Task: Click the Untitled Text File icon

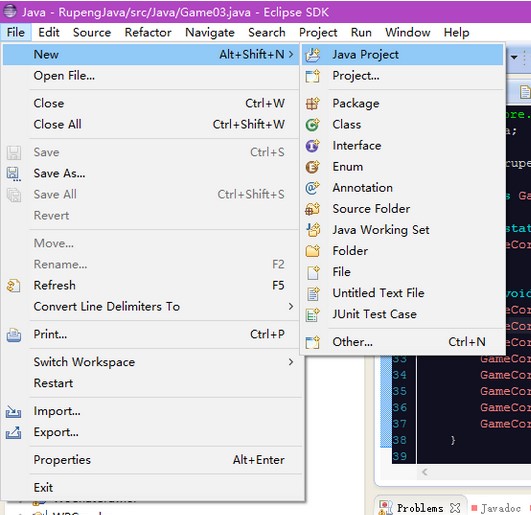Action: tap(313, 293)
